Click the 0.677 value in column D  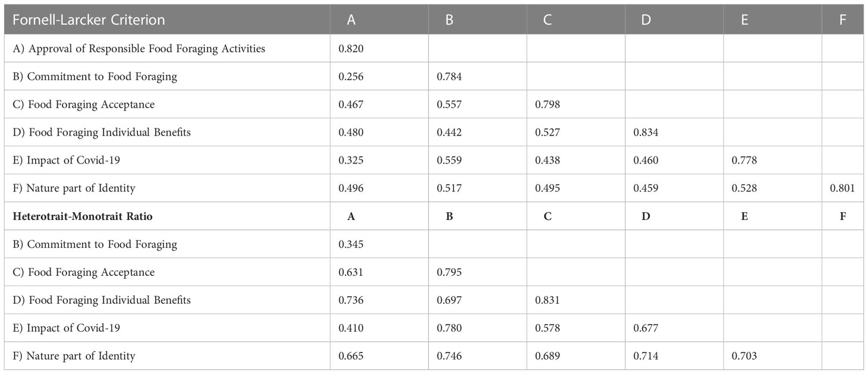pos(646,328)
